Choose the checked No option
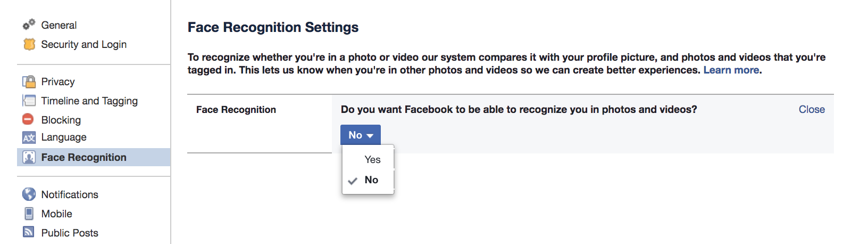Image resolution: width=868 pixels, height=244 pixels. coord(371,180)
